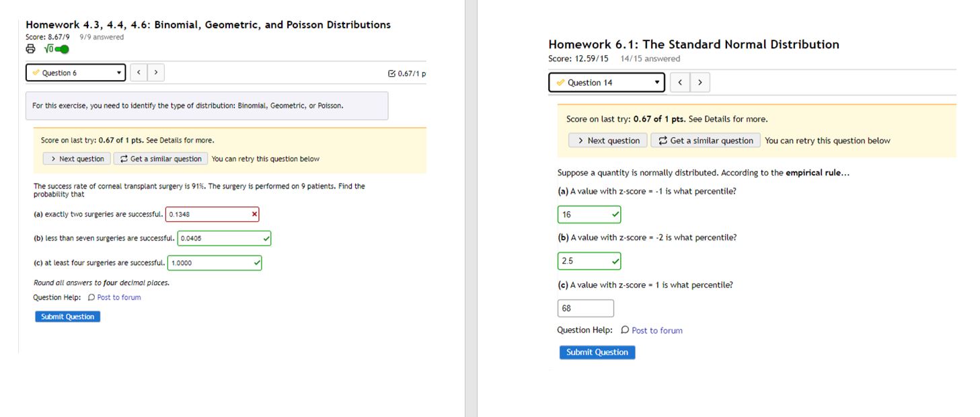Click the printer icon under Homework 4.3
Screen dimensions: 980x417
click(x=30, y=49)
